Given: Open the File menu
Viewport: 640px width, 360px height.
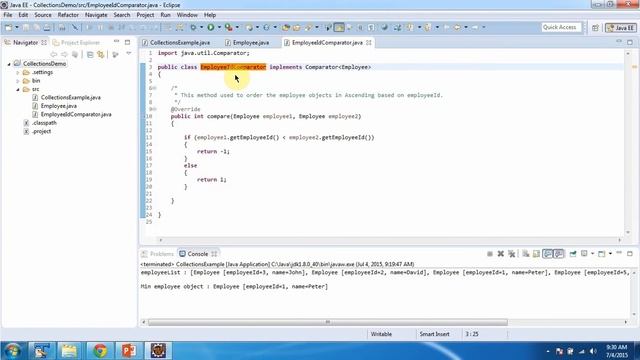Looking at the screenshot, I should click(8, 15).
